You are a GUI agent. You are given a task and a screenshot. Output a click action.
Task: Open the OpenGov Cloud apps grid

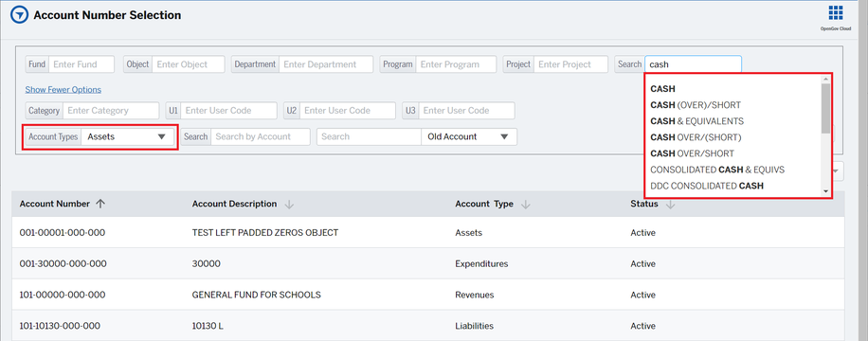coord(836,13)
